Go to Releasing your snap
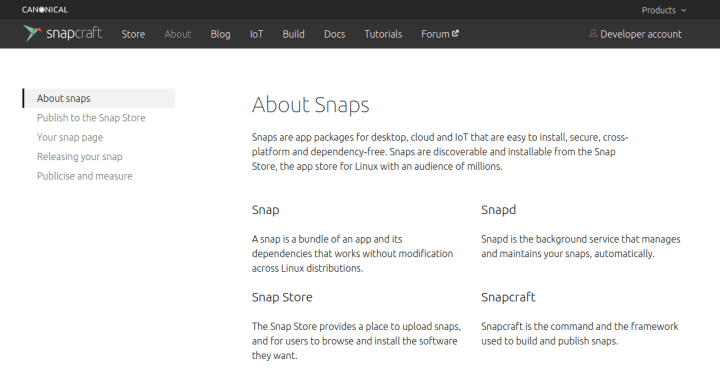This screenshot has height=376, width=720. pos(79,157)
